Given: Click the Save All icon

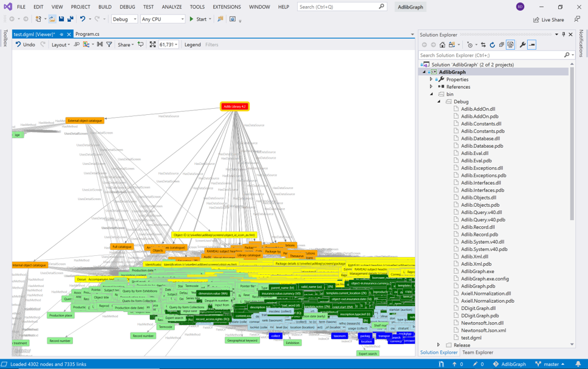Looking at the screenshot, I should click(x=70, y=19).
